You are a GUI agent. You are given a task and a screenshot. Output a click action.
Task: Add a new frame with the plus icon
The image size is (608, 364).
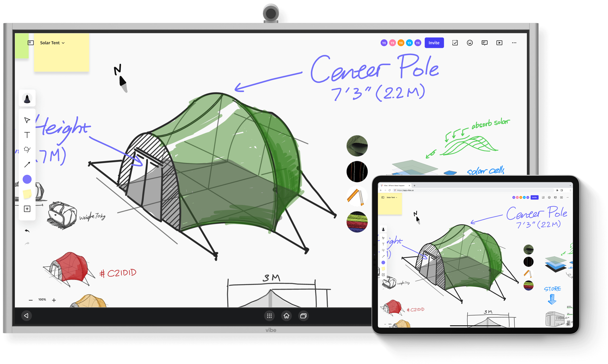tap(27, 209)
